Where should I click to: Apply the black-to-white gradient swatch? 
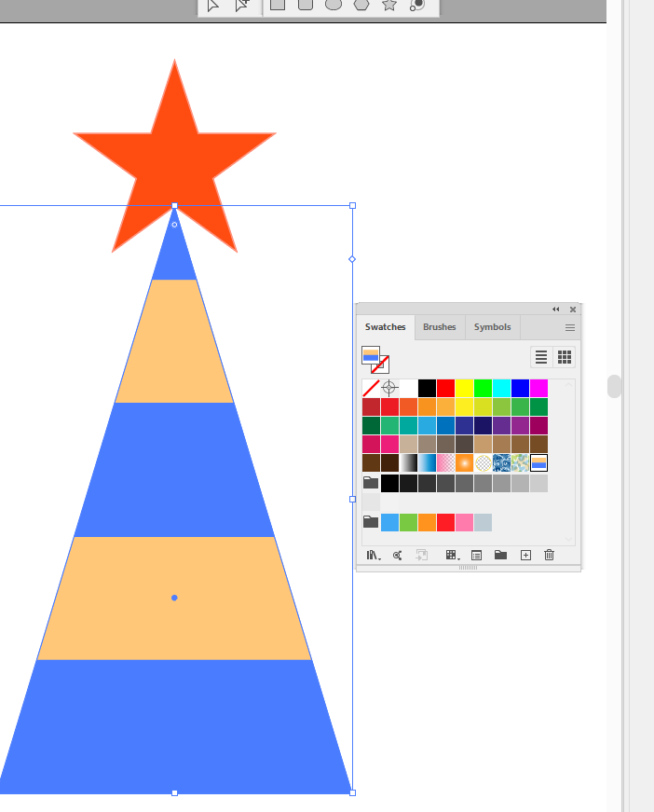tap(408, 462)
